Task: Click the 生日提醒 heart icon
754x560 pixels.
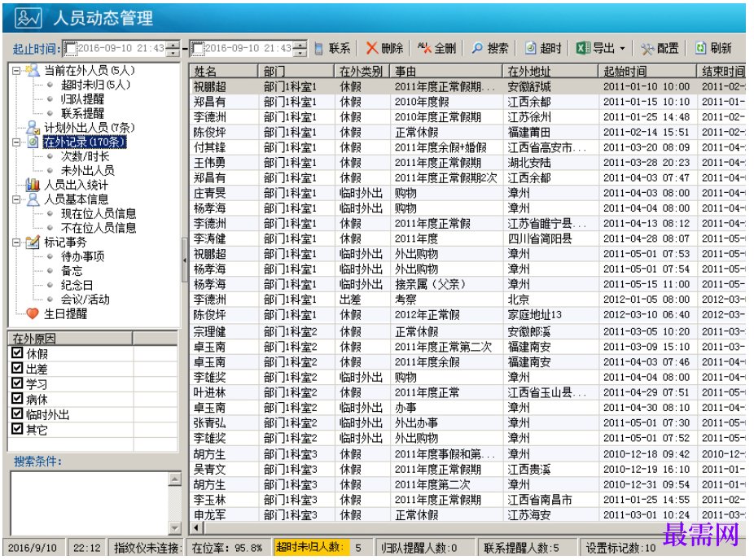Action: click(x=33, y=314)
